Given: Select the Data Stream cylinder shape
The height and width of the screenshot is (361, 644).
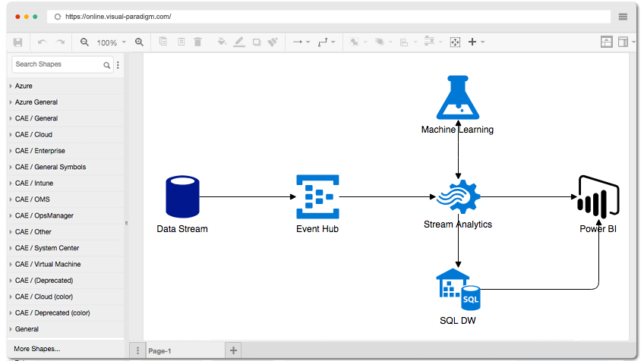Looking at the screenshot, I should point(182,196).
